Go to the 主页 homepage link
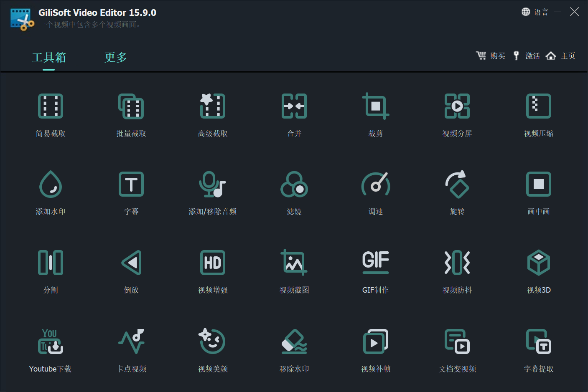Screen dimensions: 588x392 pyautogui.click(x=560, y=56)
